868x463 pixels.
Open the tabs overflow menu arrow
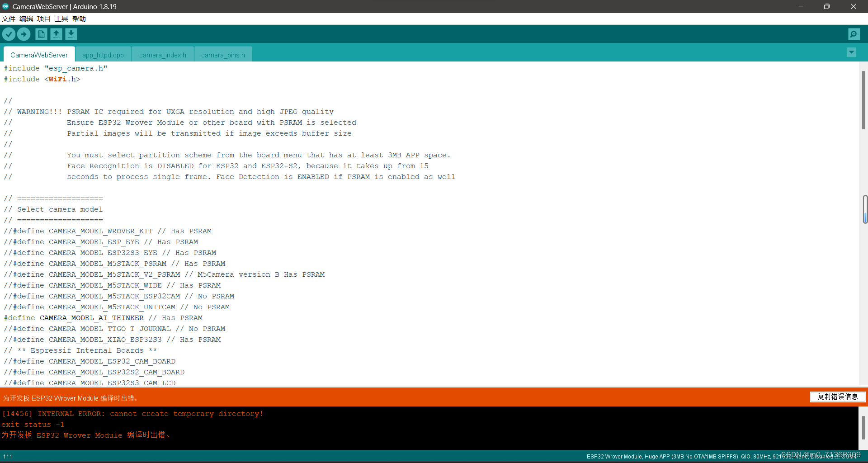point(851,52)
